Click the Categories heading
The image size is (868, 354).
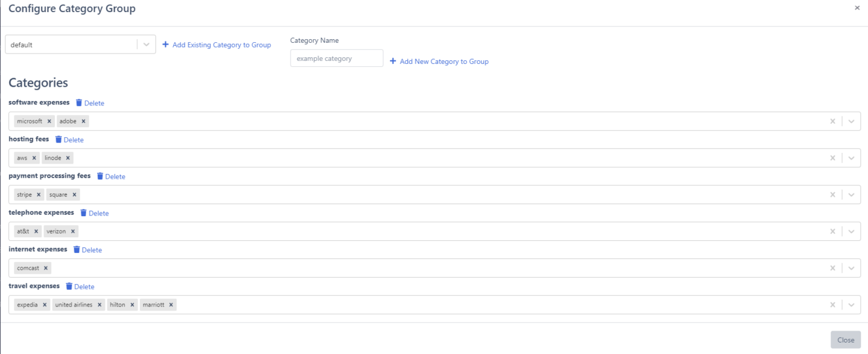coord(38,82)
